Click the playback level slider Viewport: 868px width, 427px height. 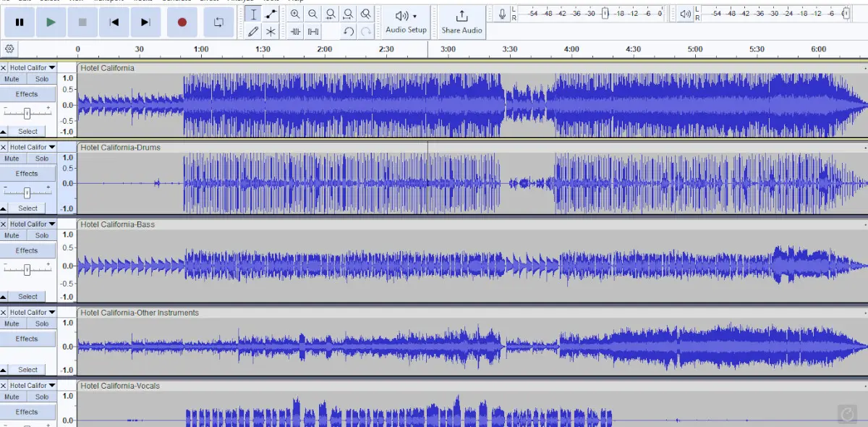coord(847,14)
